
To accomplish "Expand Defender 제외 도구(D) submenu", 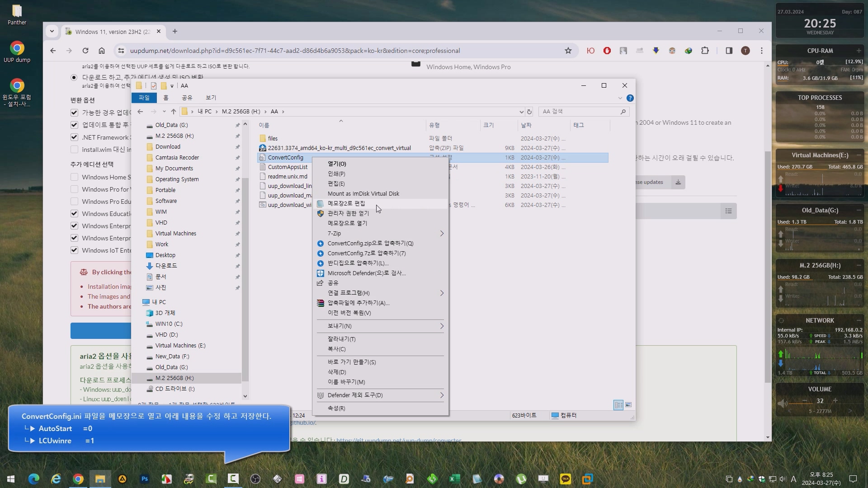I will coord(442,395).
